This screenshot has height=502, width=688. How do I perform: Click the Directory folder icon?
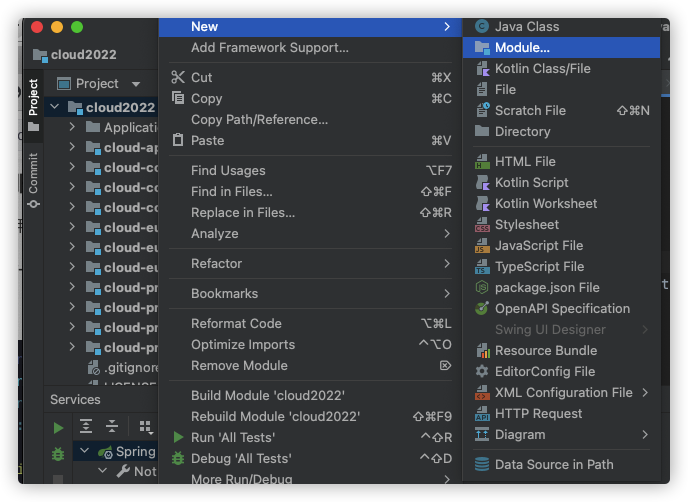[482, 131]
